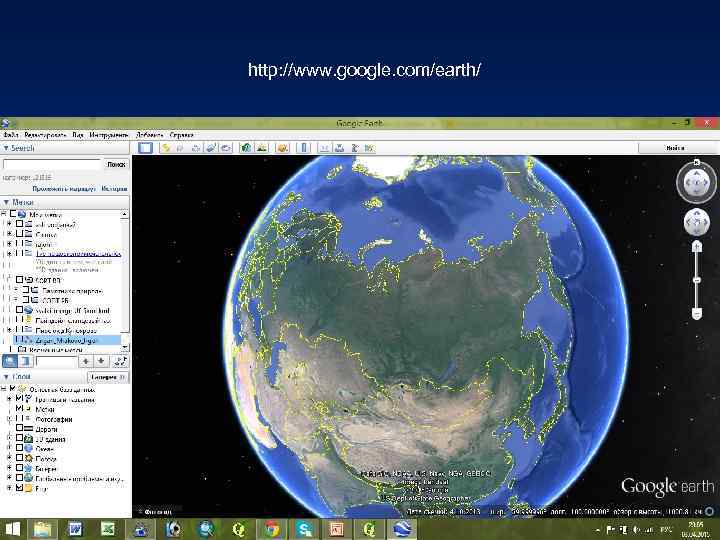The height and width of the screenshot is (540, 720).
Task: Click the get directions link under search
Action: (64, 189)
